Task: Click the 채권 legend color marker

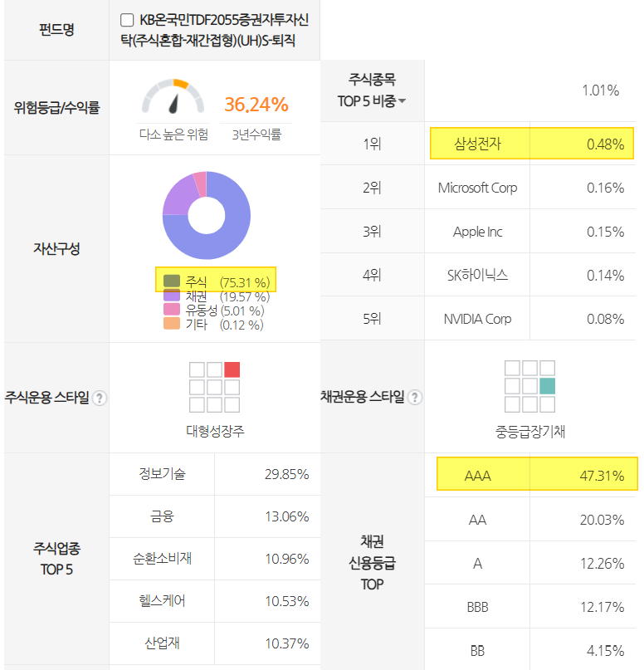Action: [172, 296]
